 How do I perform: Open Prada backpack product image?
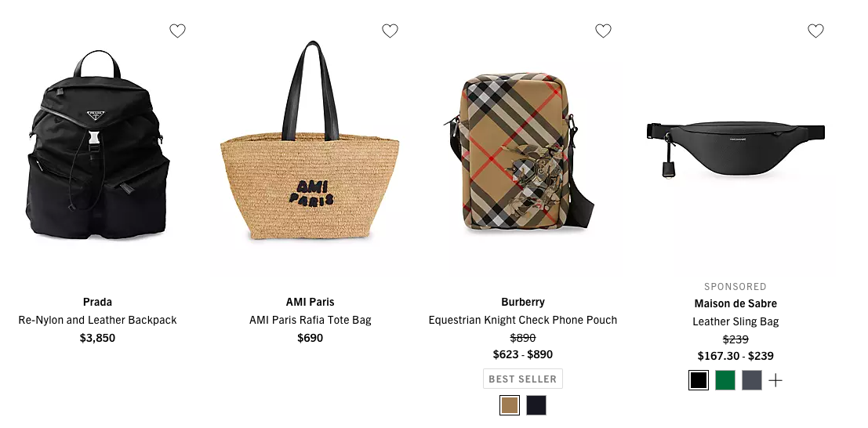coord(97,145)
